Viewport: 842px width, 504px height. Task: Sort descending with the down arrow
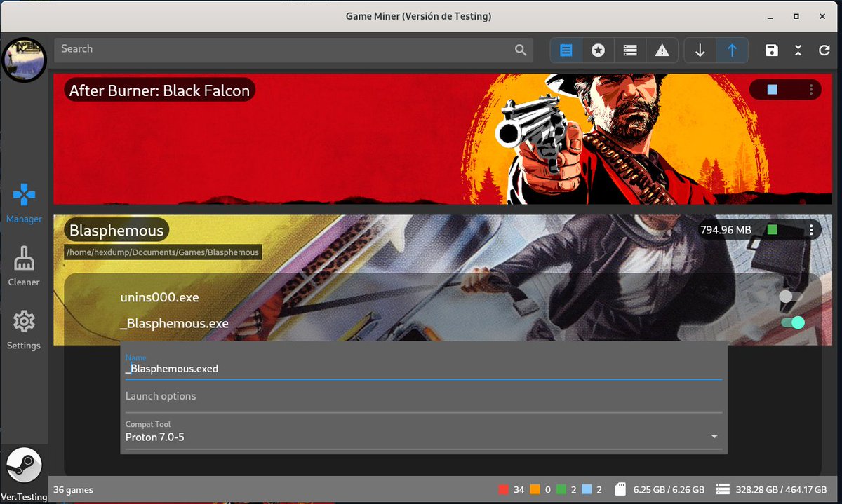click(700, 50)
